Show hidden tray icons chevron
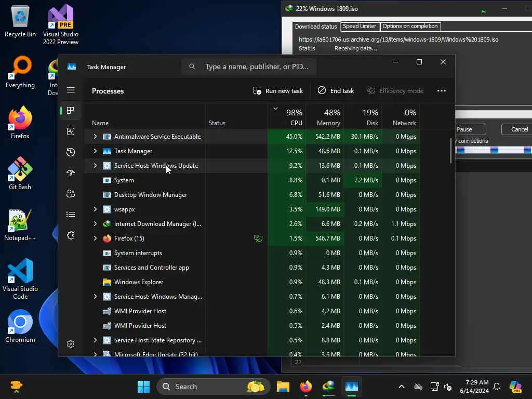532x399 pixels. point(402,387)
